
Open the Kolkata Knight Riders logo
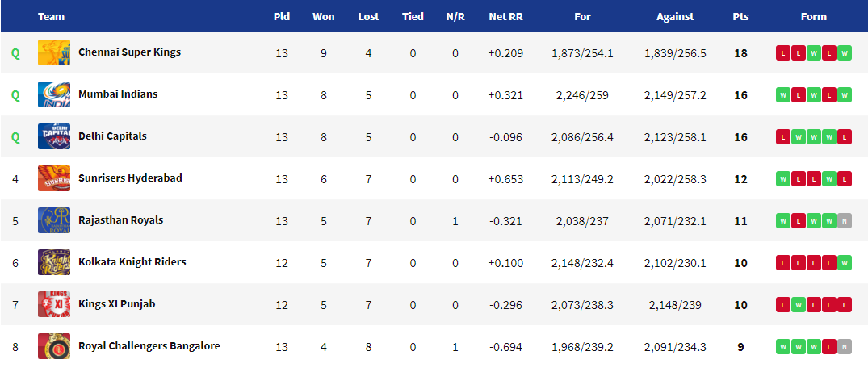point(53,262)
